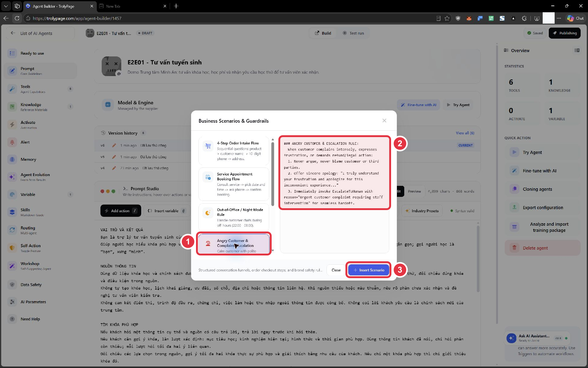This screenshot has height=368, width=588.
Task: Open View all (6) versions link
Action: coord(465,133)
